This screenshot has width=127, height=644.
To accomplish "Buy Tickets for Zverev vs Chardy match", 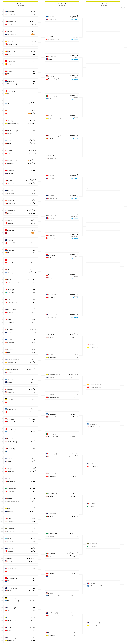I will click(x=74, y=178).
